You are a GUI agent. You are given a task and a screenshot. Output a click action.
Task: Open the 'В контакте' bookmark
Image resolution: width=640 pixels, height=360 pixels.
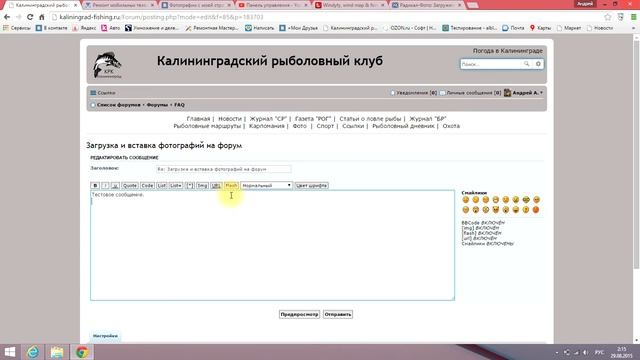point(51,28)
